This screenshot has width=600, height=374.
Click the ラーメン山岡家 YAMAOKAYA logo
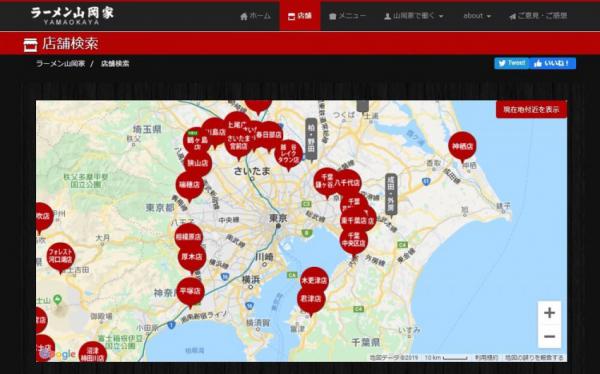pos(72,15)
